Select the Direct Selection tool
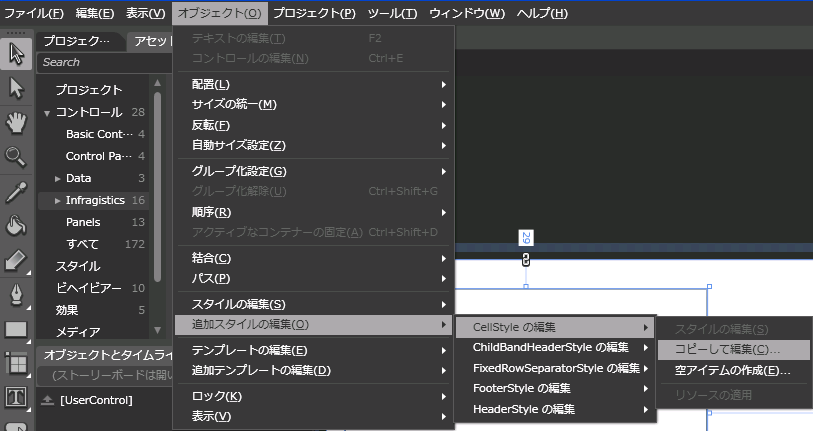This screenshot has width=813, height=431. (15, 88)
